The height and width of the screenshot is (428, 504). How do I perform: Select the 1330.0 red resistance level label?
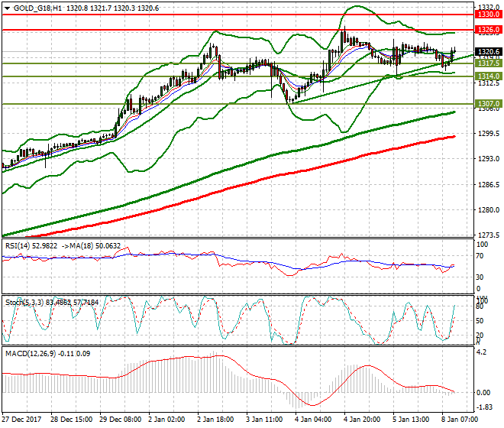(x=488, y=15)
